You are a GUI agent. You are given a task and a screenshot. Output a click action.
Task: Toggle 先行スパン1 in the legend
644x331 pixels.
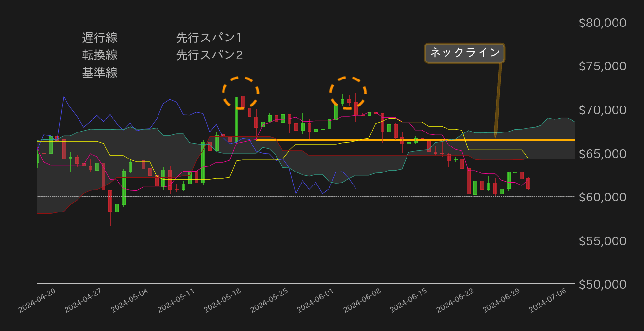point(209,38)
